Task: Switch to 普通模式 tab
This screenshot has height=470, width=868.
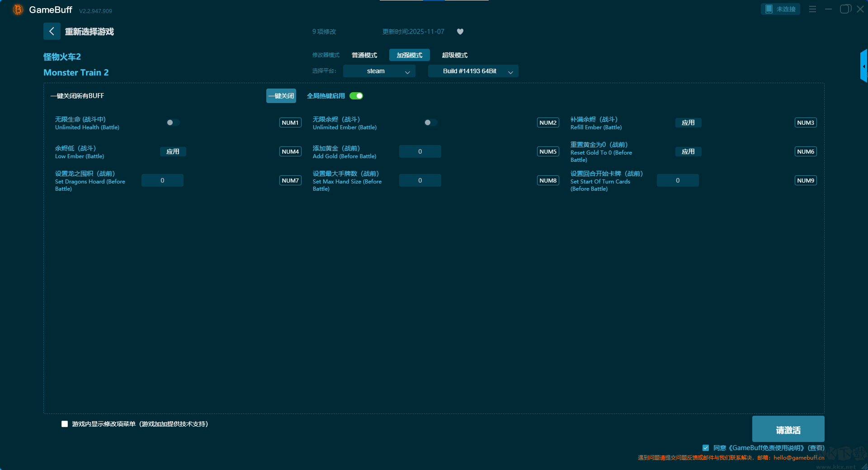Action: pos(364,55)
